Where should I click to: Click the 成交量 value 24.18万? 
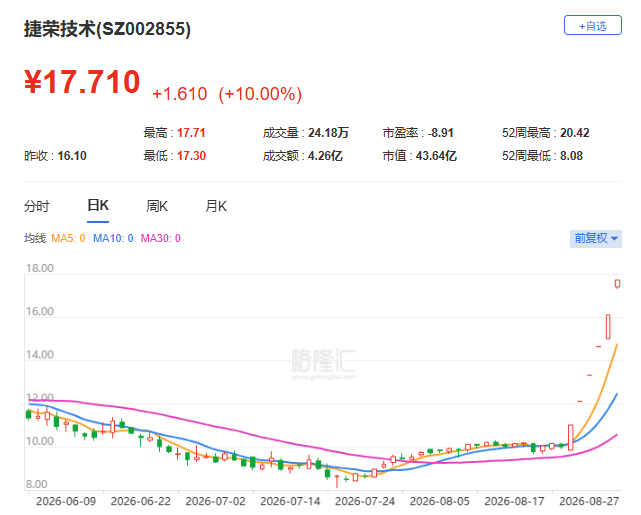(328, 133)
